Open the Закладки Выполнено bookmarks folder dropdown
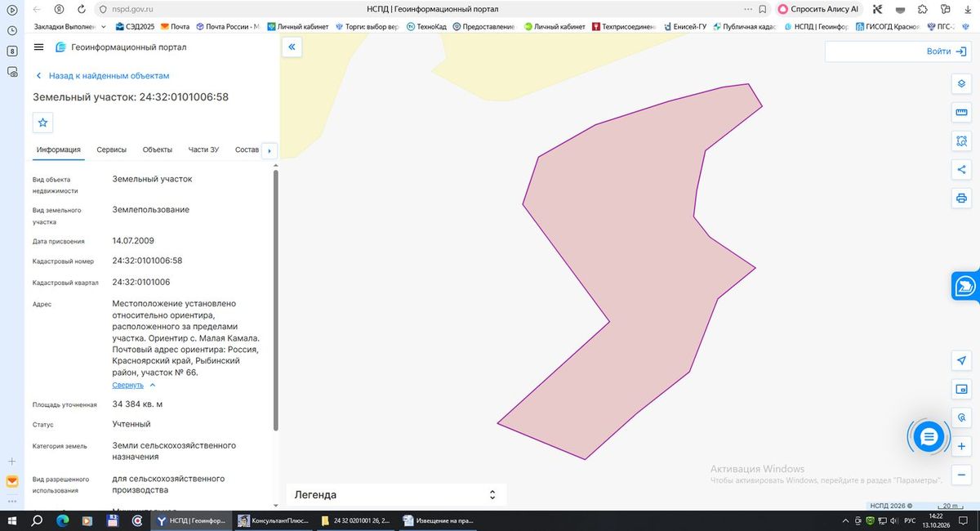Screen dimensions: 980x531 (70, 27)
